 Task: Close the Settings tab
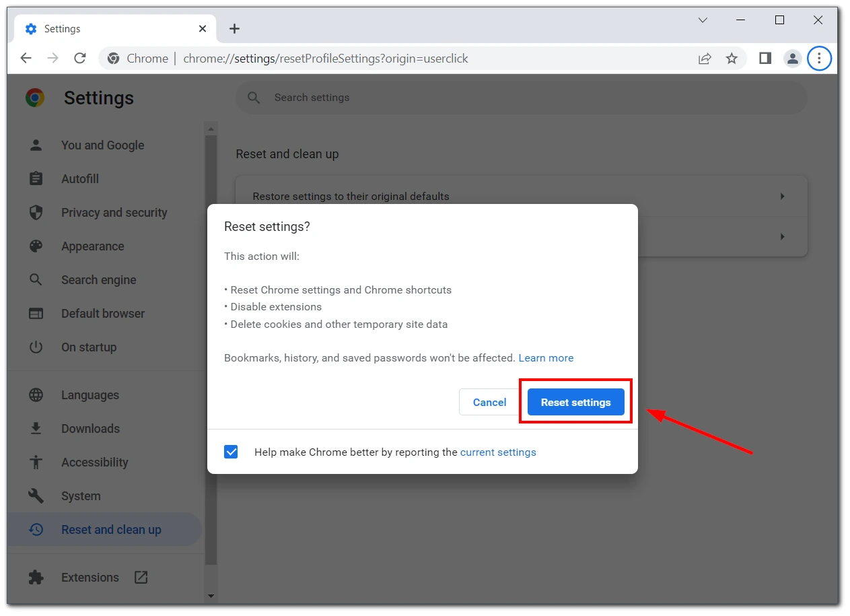[x=203, y=29]
